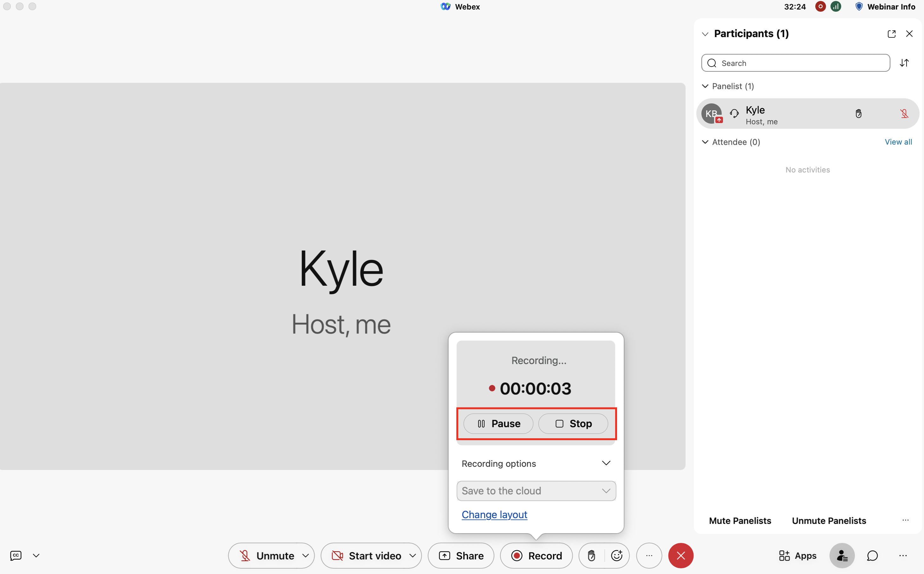Open the chat panel icon
Viewport: 924px width, 574px height.
pos(872,555)
